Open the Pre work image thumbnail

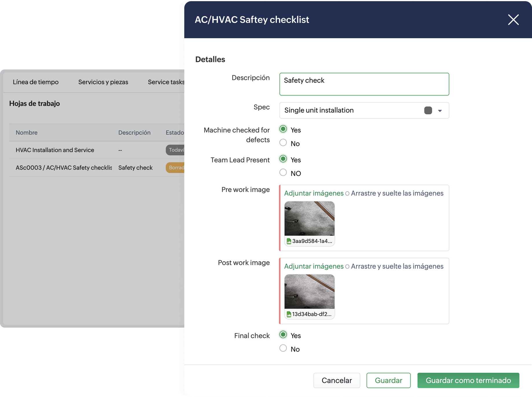[x=309, y=219]
